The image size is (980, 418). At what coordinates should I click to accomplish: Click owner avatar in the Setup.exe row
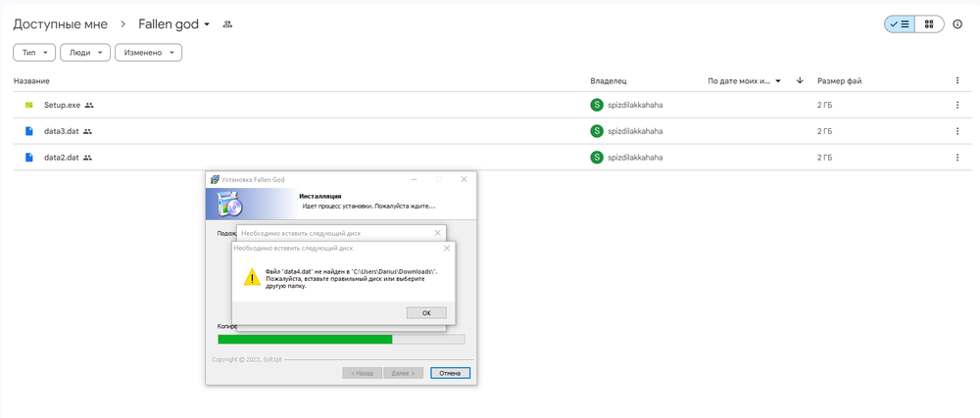pyautogui.click(x=596, y=106)
